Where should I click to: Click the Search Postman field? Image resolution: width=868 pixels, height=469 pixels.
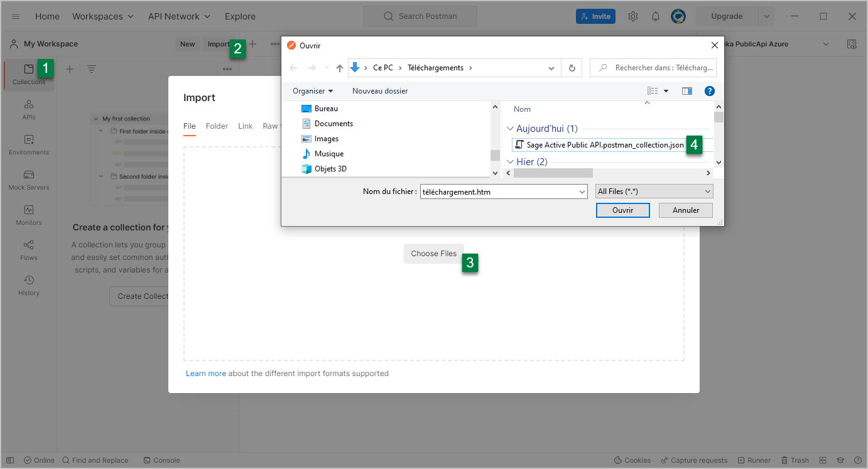pos(420,16)
